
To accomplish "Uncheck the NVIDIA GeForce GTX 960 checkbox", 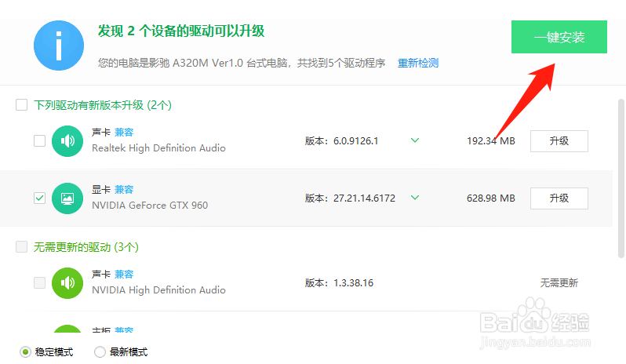I will click(x=39, y=198).
